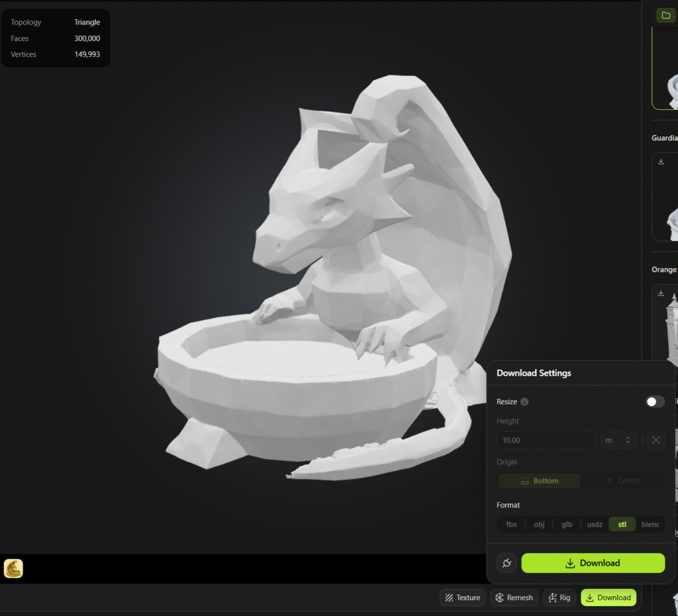
Task: Open the Rig tool
Action: pyautogui.click(x=559, y=597)
